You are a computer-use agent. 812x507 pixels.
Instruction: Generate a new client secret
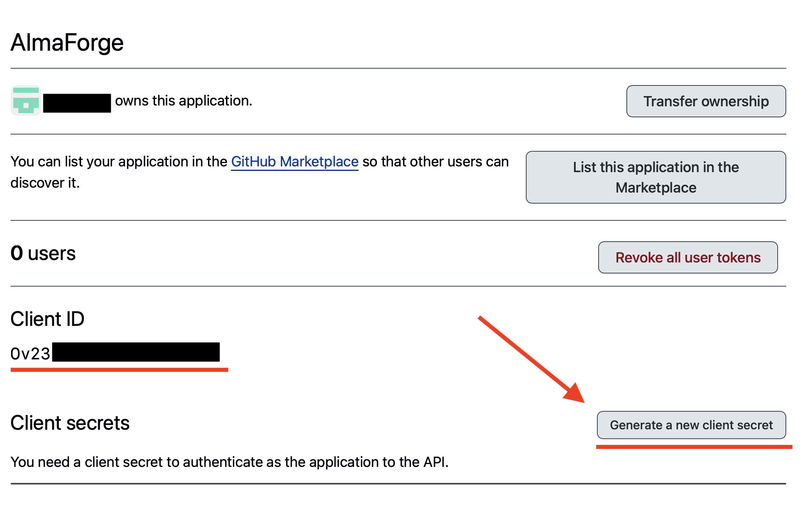[691, 425]
